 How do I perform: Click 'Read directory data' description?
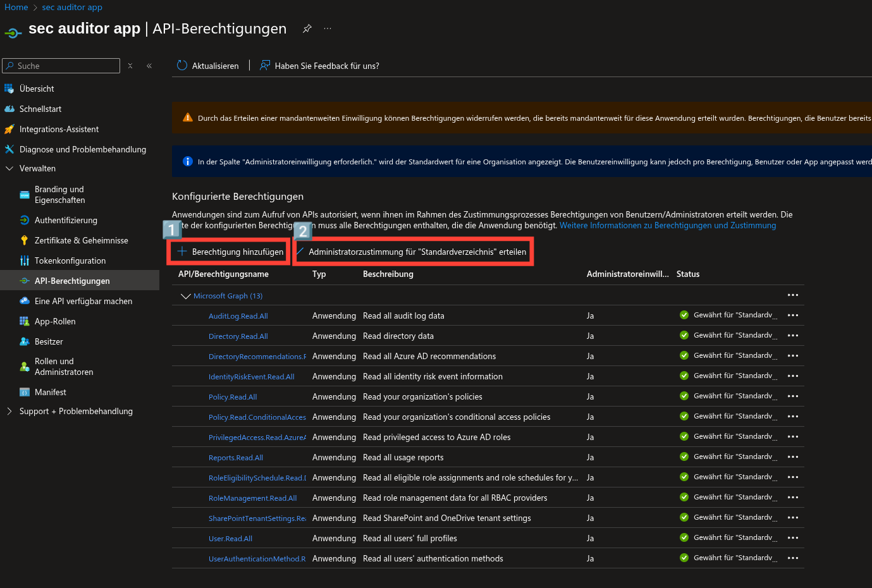point(398,336)
